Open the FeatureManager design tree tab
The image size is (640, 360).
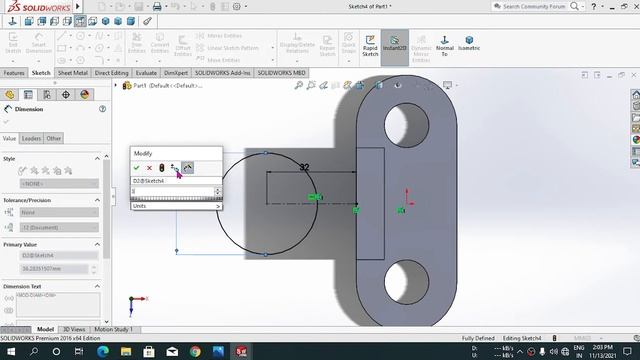click(x=10, y=95)
